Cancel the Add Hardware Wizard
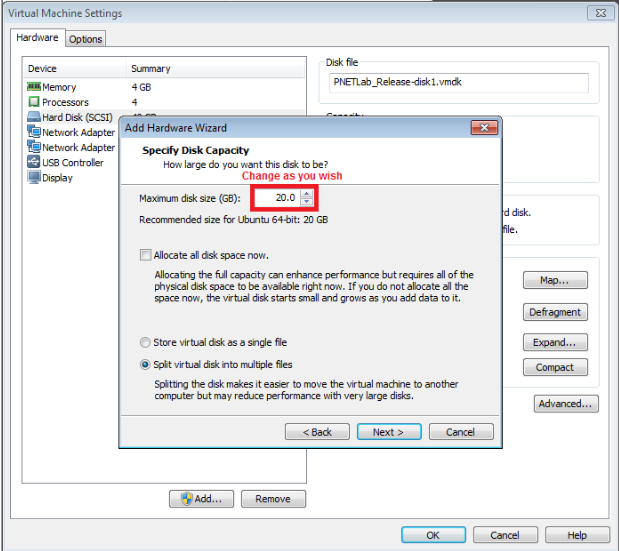This screenshot has height=551, width=619. click(460, 432)
